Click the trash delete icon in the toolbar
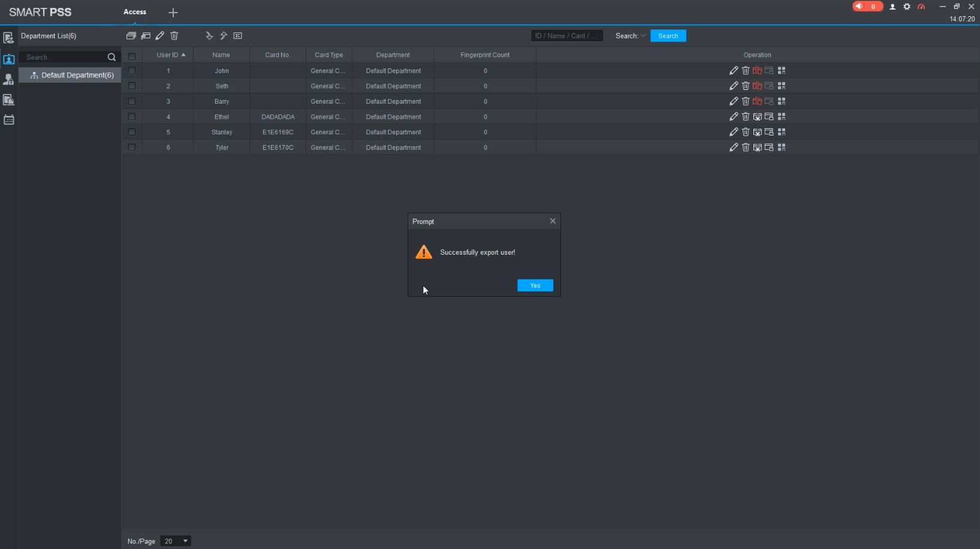 [174, 36]
